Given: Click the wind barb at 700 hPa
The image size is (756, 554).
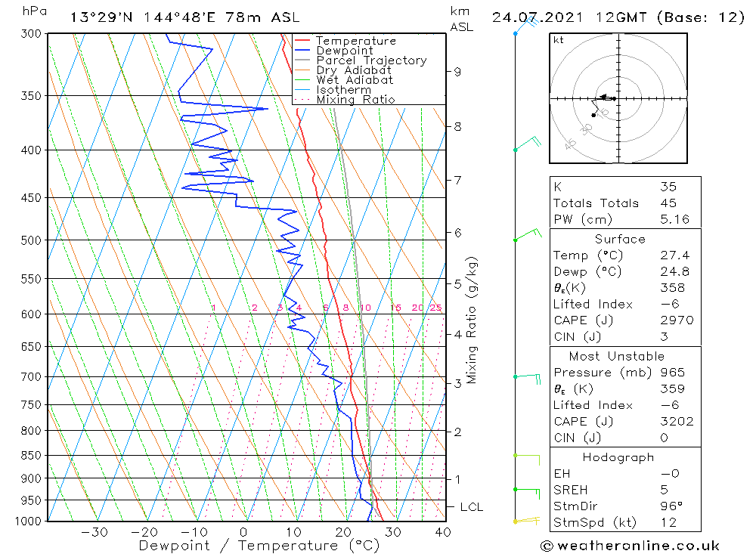Looking at the screenshot, I should click(x=527, y=378).
